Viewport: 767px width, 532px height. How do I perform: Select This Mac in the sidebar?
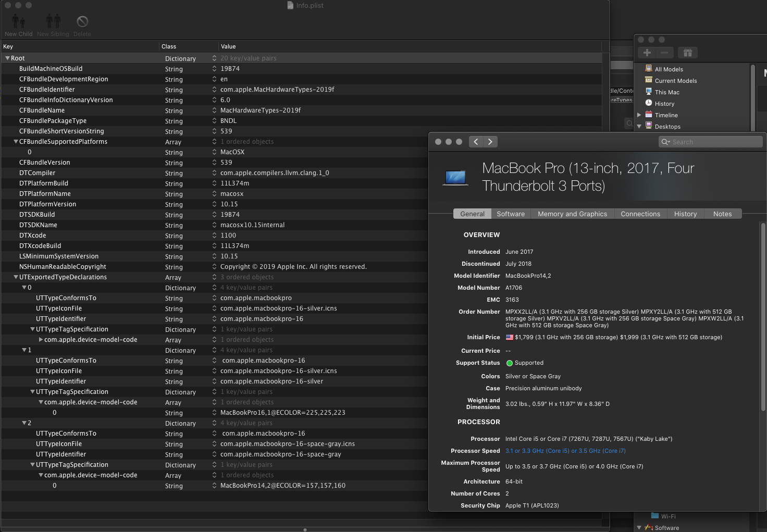[x=667, y=92]
